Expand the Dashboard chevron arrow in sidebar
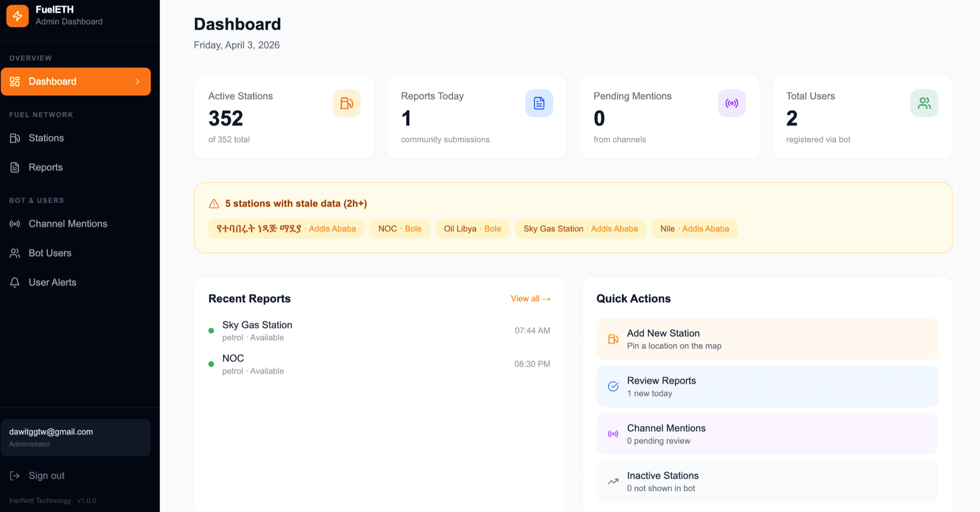The image size is (980, 512). tap(137, 82)
